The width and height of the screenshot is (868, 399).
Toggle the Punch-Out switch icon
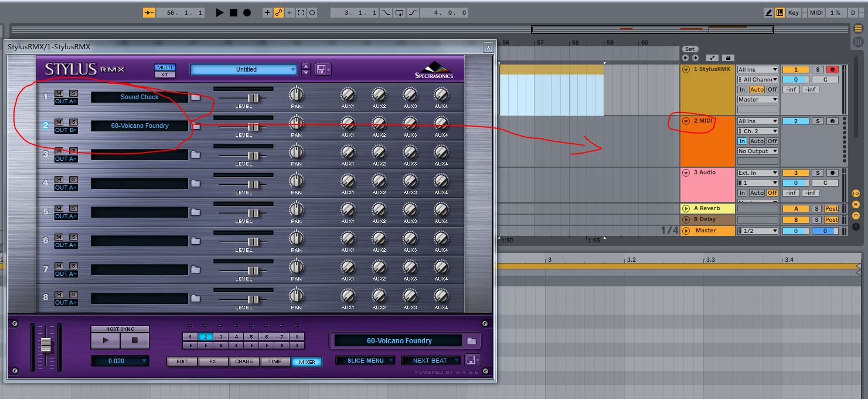tap(413, 12)
